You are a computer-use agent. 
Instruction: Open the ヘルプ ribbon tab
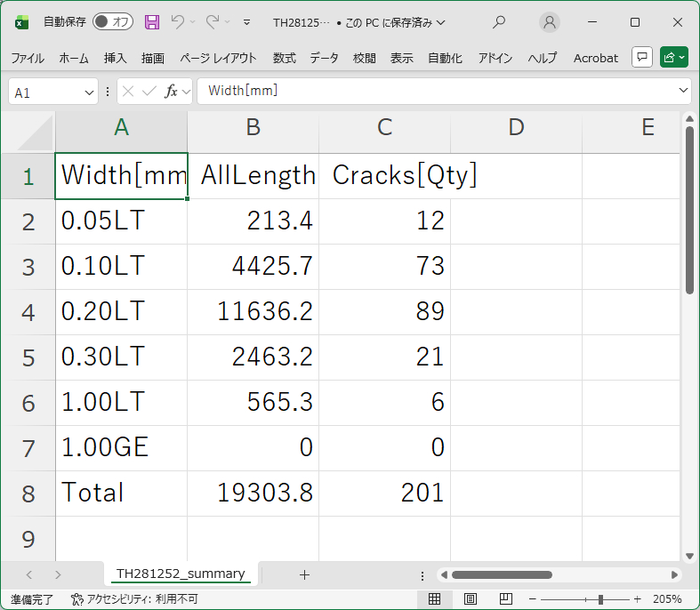(543, 58)
